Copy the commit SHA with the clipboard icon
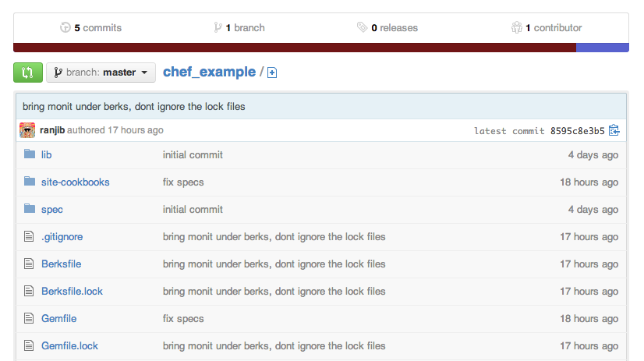Image resolution: width=644 pixels, height=361 pixels. tap(614, 130)
